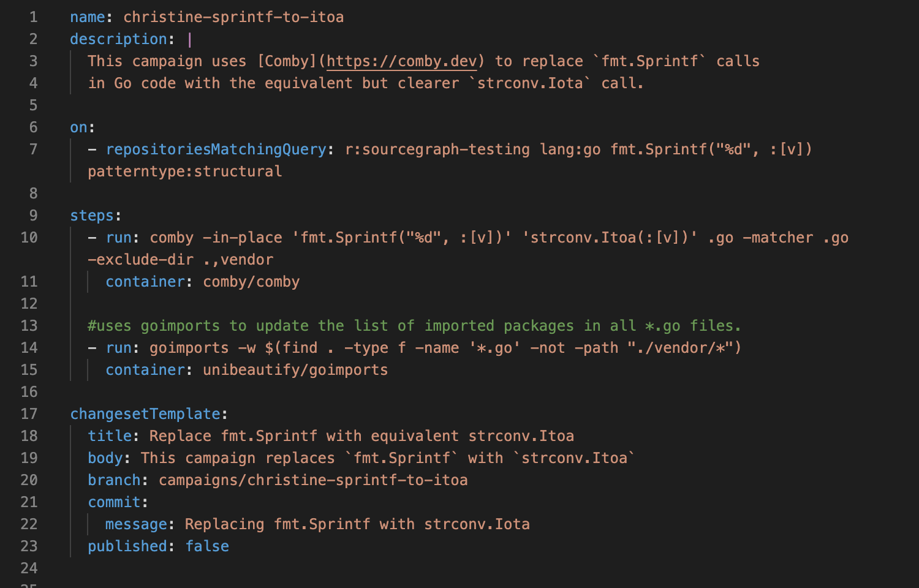Click '-exclude-dir .,vendor' text
Viewport: 919px width, 588px height.
[181, 260]
